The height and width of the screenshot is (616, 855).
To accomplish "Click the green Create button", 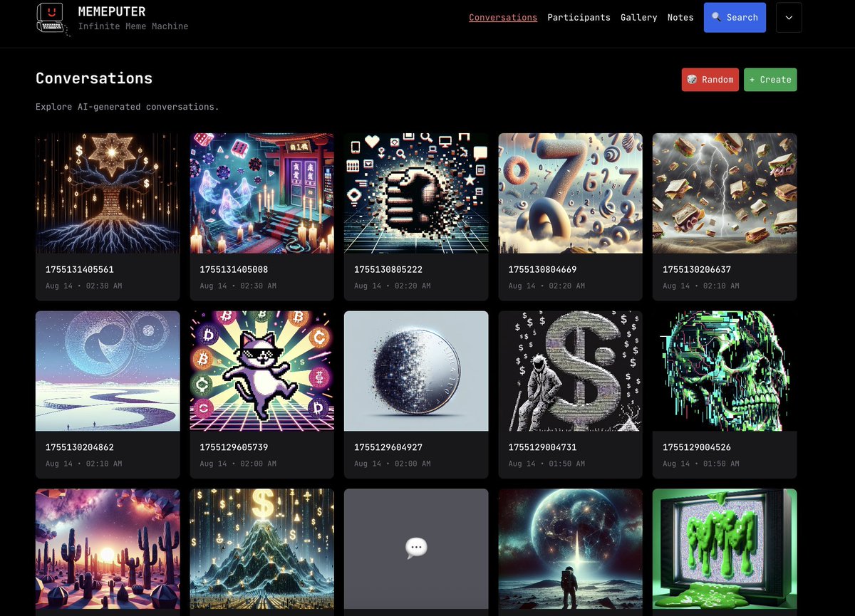I will (x=770, y=80).
